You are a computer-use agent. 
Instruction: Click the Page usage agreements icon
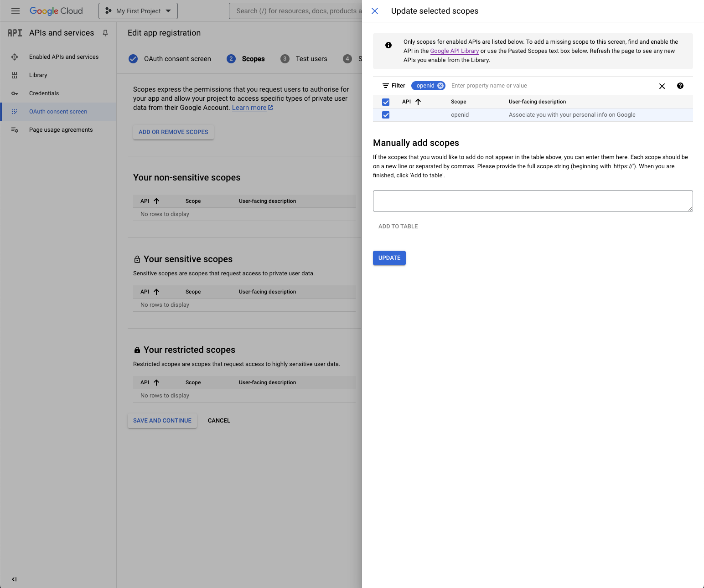click(x=15, y=130)
